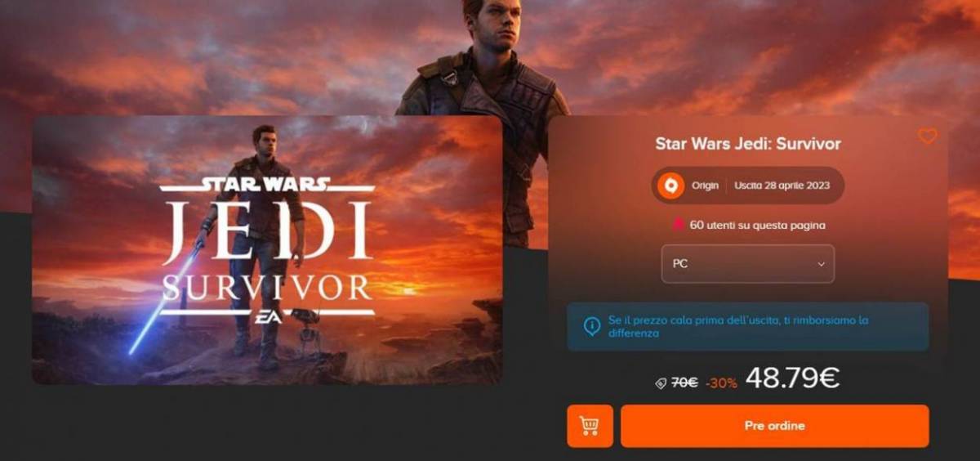This screenshot has height=461, width=980.
Task: Click the 48.79€ current price
Action: click(792, 378)
